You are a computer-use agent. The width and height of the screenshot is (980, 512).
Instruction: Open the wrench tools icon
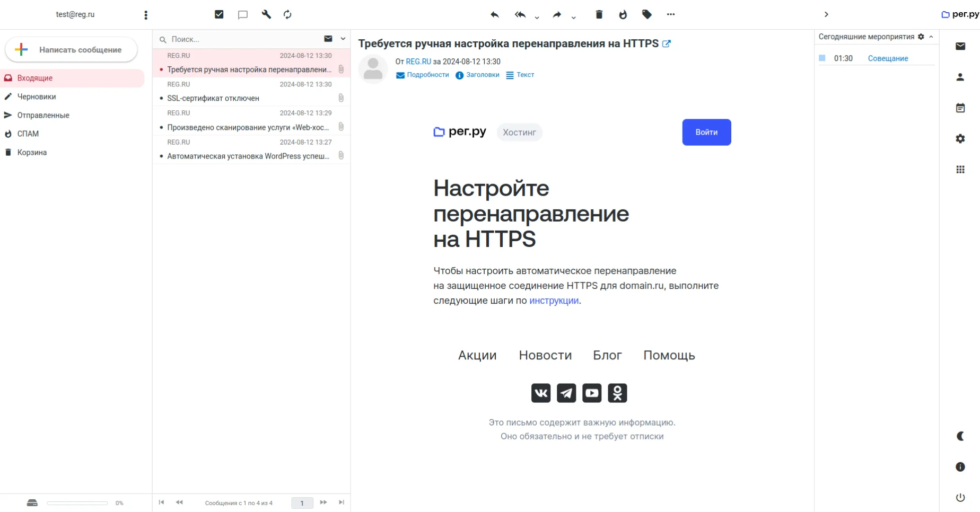(266, 14)
